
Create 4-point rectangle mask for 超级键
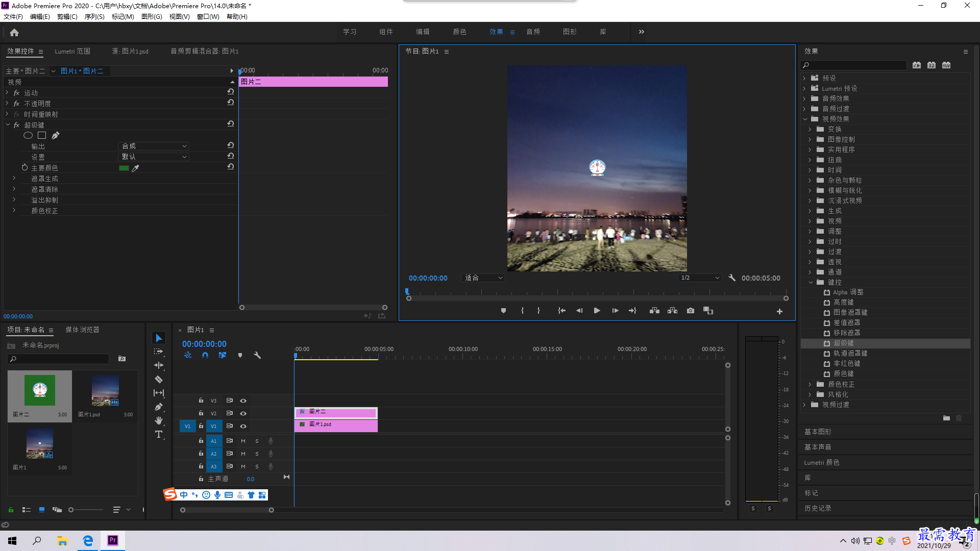tap(42, 135)
